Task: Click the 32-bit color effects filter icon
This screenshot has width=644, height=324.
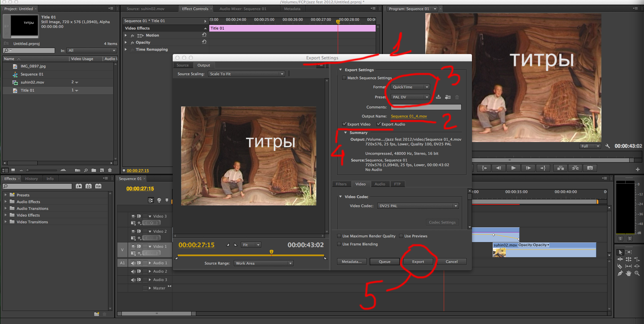Action: pos(89,186)
